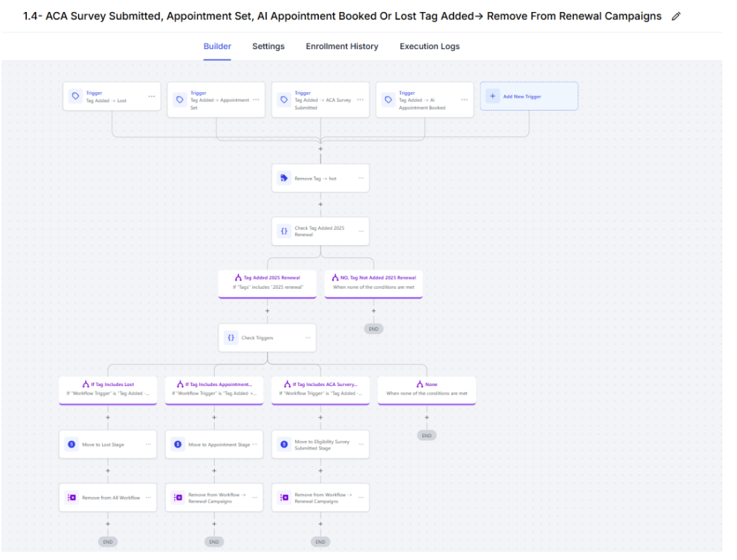Add step below Remove from All Workflow
This screenshot has height=560, width=737.
107,524
